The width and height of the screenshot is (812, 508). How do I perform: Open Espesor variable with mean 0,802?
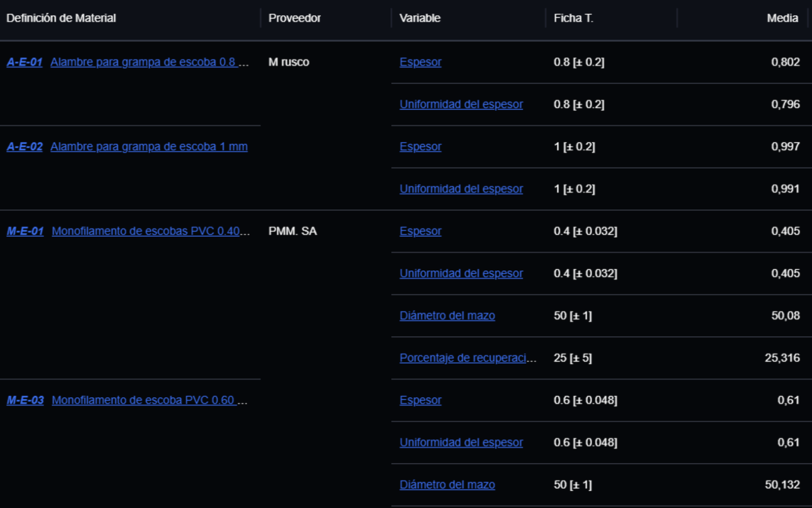click(x=420, y=62)
